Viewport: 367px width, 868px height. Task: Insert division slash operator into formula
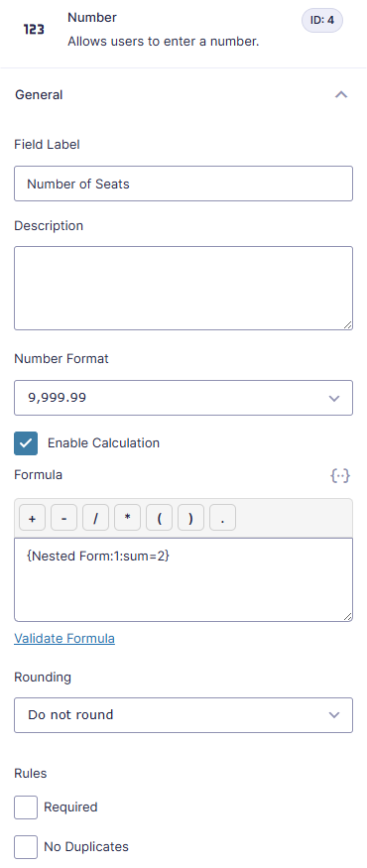[x=96, y=519]
